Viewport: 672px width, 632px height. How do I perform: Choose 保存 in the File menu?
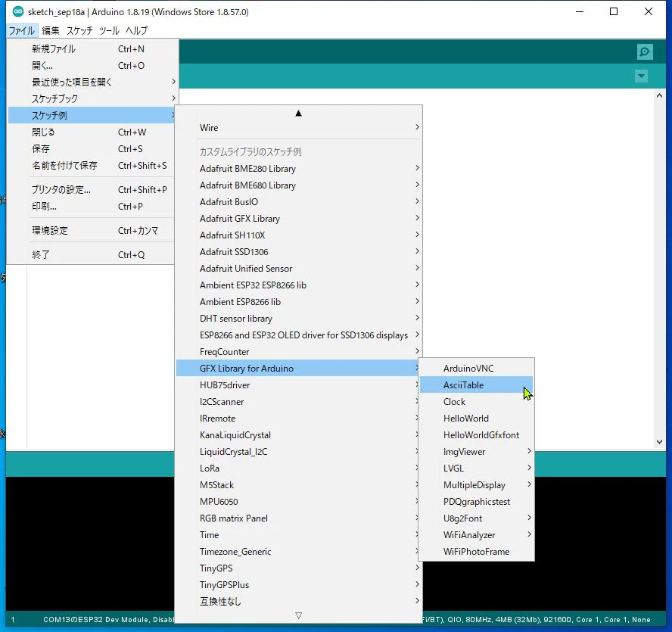point(91,149)
